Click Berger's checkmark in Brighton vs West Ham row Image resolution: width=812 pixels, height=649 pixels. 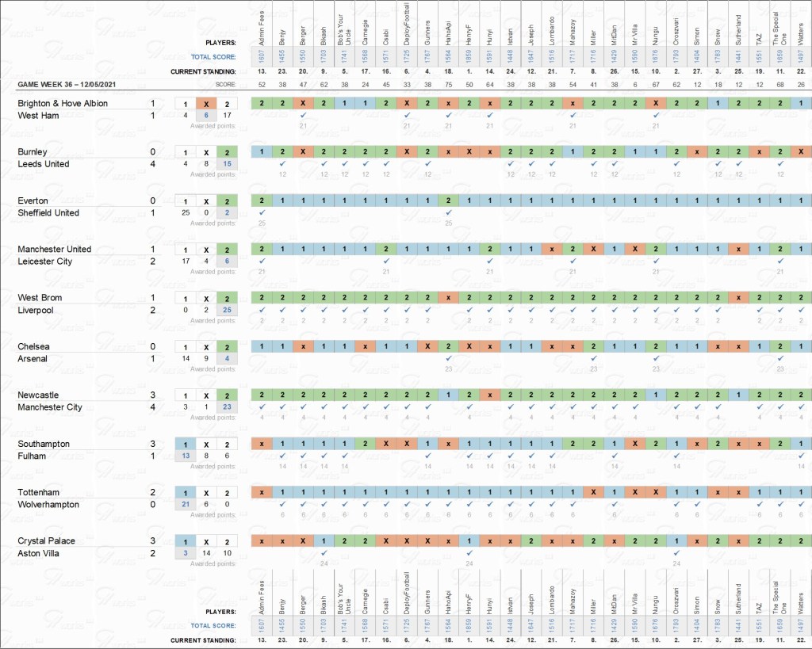303,116
